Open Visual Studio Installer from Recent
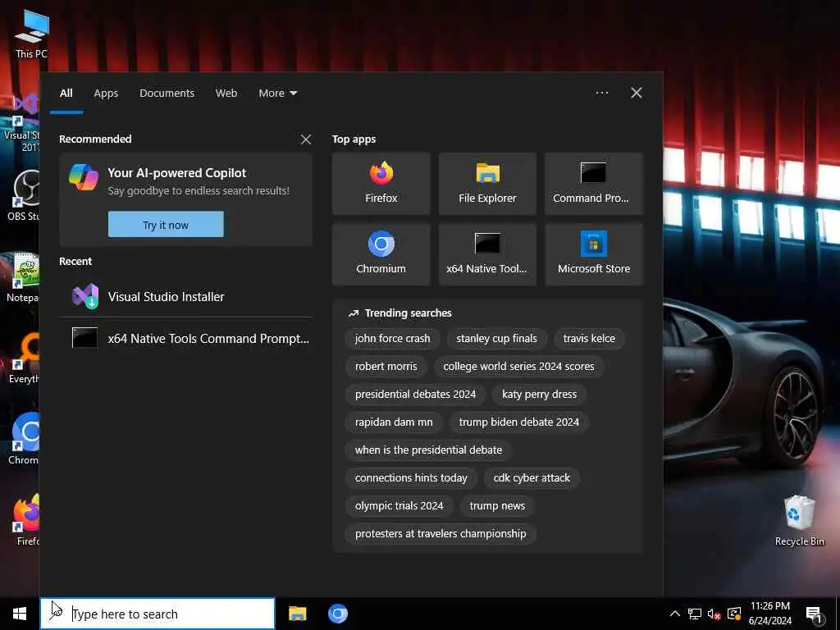840x630 pixels. tap(186, 296)
